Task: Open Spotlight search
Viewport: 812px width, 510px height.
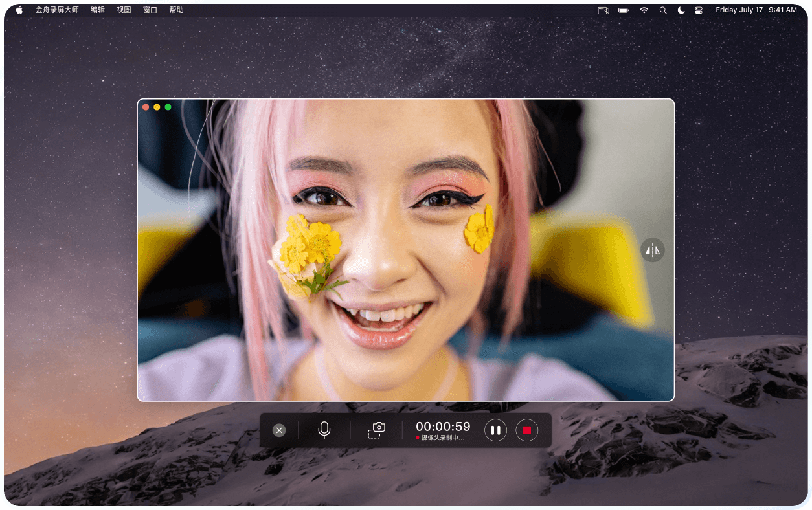Action: [x=662, y=10]
